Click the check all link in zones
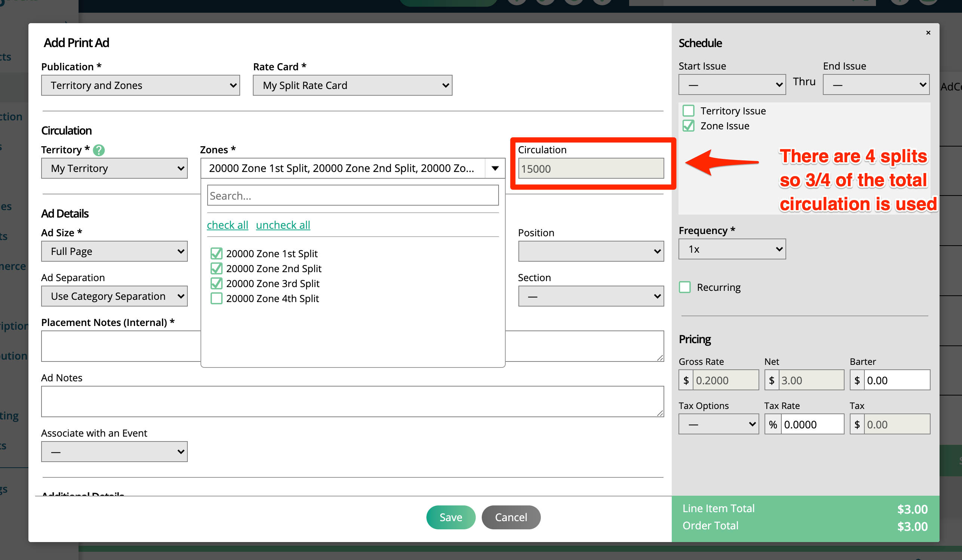Image resolution: width=962 pixels, height=560 pixels. pos(227,225)
